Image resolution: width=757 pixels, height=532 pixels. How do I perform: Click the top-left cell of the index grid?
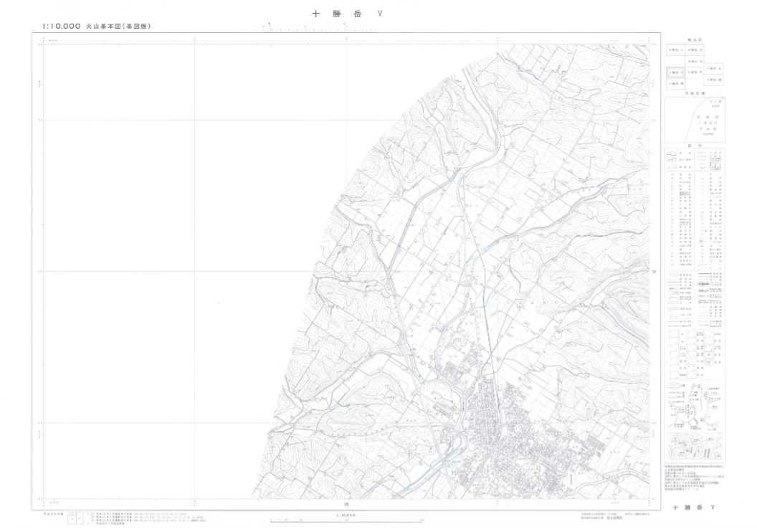(675, 50)
